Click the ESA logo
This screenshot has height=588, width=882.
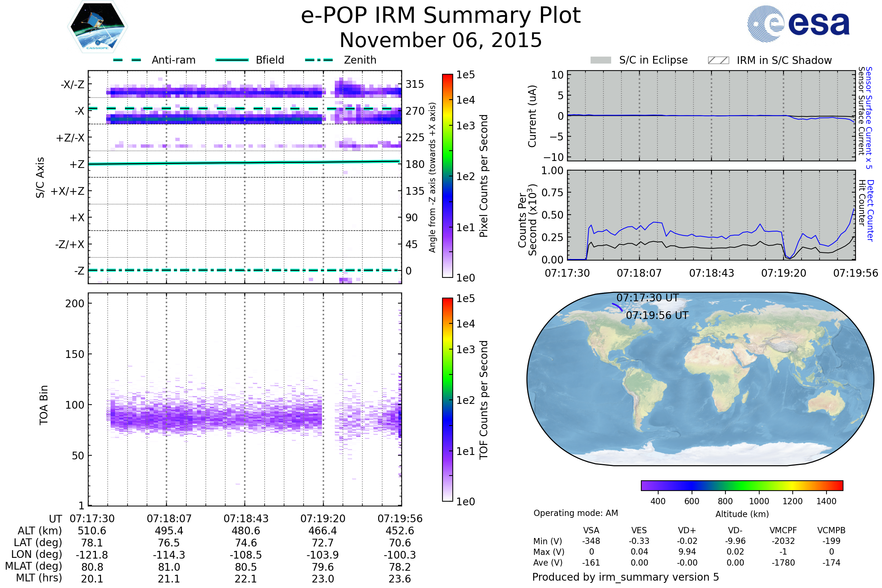tap(798, 24)
